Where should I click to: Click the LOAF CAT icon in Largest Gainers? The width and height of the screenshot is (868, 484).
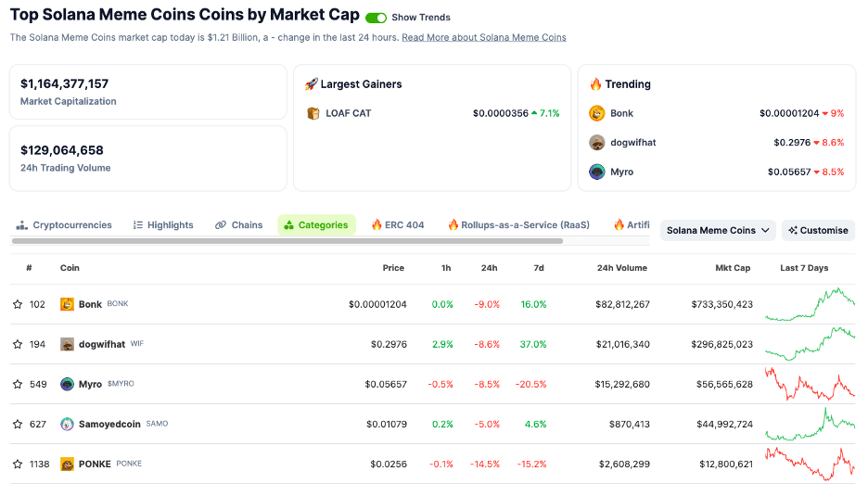[x=313, y=113]
